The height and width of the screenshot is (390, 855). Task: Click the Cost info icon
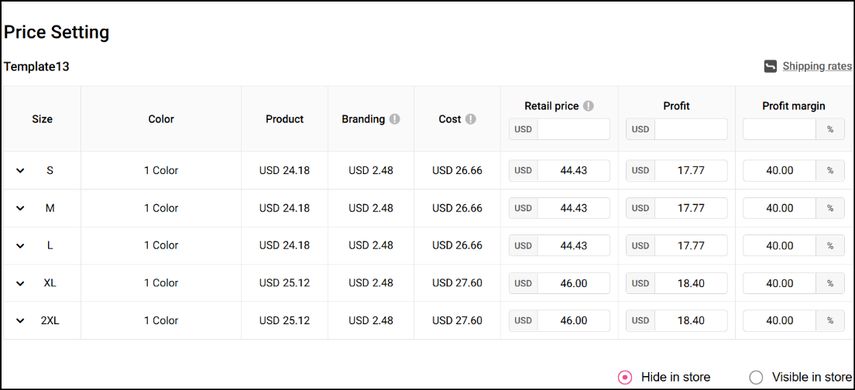tap(471, 119)
